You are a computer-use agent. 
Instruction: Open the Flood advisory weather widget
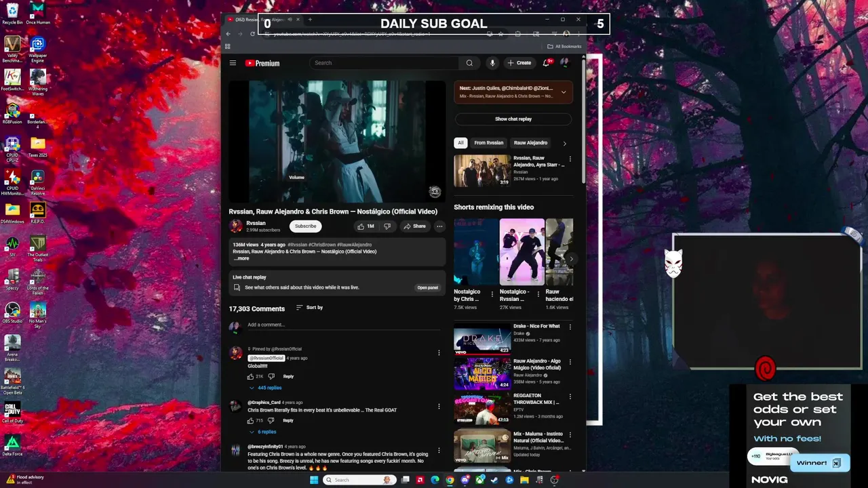[24, 480]
